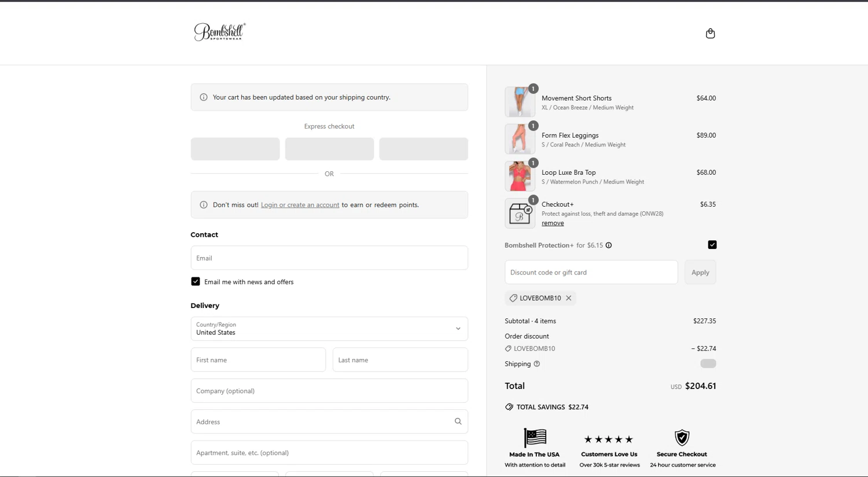This screenshot has width=868, height=477.
Task: Click the Loop Luxe Bra Top product name
Action: tap(569, 173)
